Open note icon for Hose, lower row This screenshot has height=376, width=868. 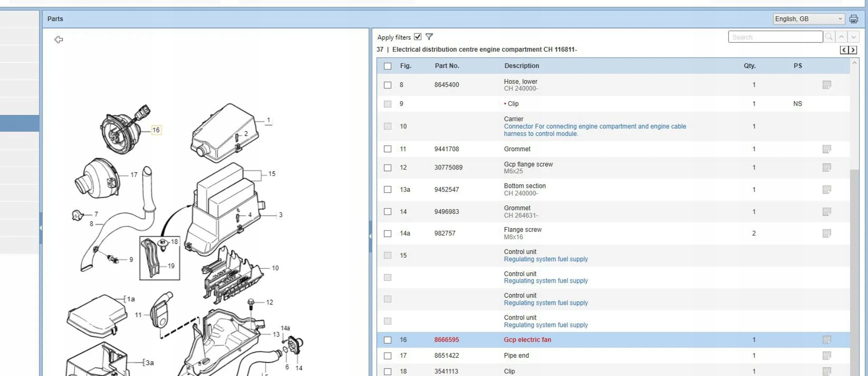pos(827,85)
